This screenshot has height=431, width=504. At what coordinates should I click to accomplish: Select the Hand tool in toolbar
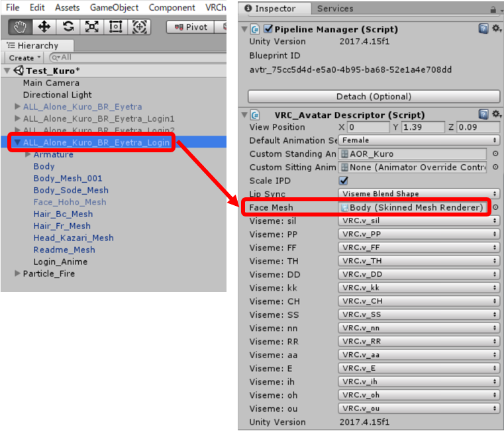[19, 26]
